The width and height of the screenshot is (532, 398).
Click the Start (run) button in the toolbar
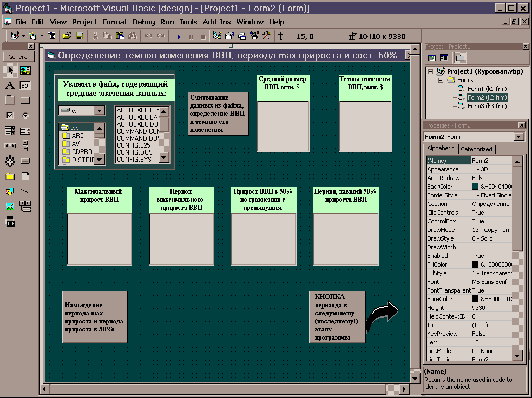click(178, 36)
